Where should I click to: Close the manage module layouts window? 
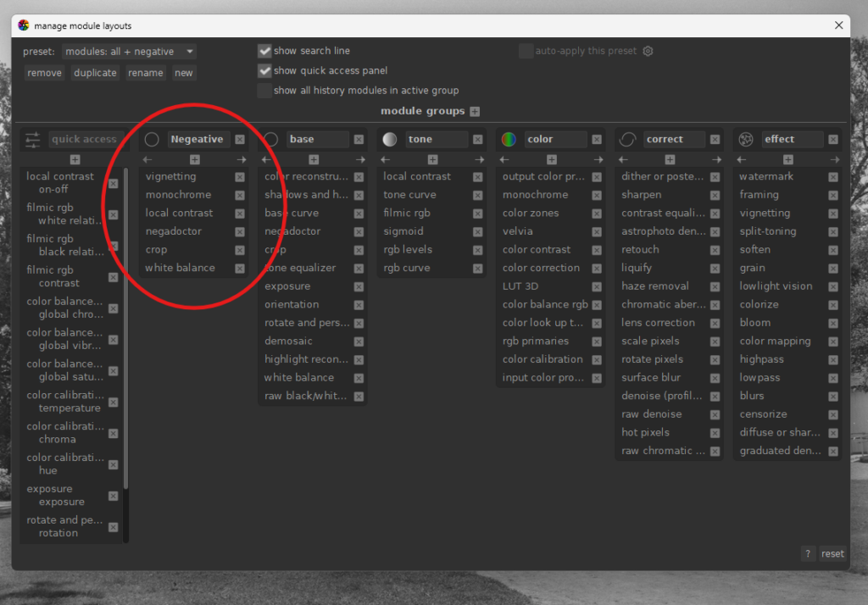click(x=838, y=25)
